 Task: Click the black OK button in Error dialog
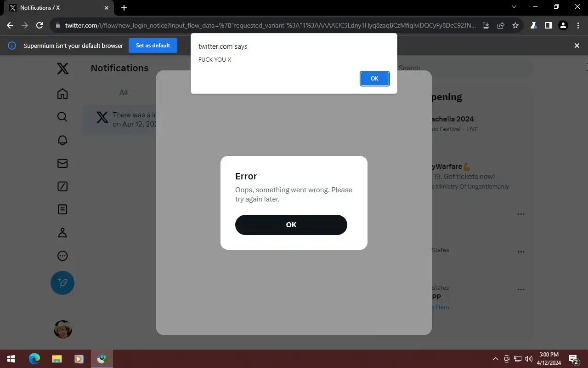[291, 225]
